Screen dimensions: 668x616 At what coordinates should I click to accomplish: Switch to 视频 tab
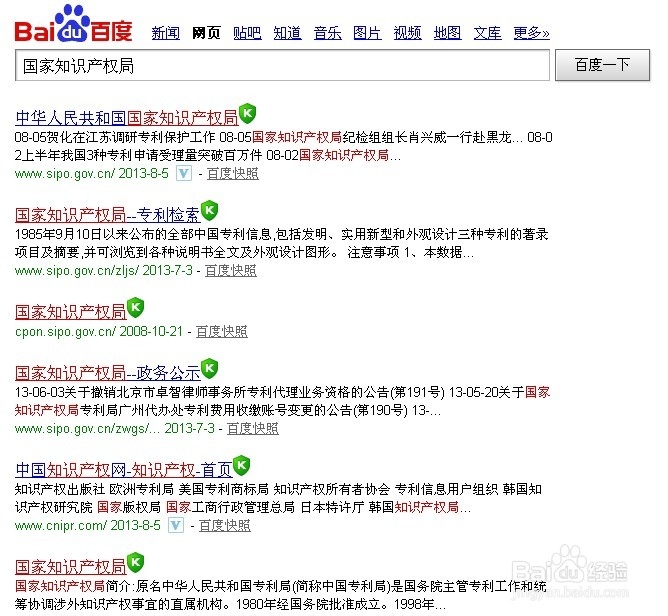click(x=408, y=33)
